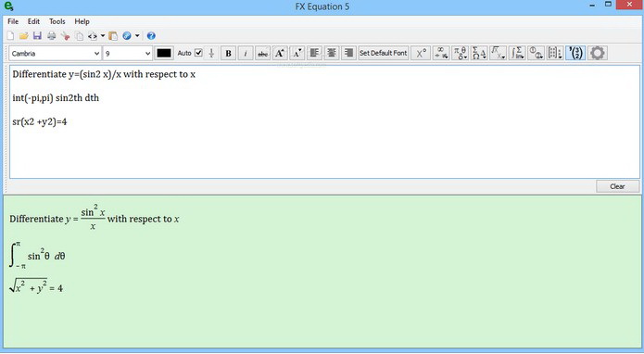The width and height of the screenshot is (644, 354).
Task: Open the circled numbers palette
Action: coord(536,54)
